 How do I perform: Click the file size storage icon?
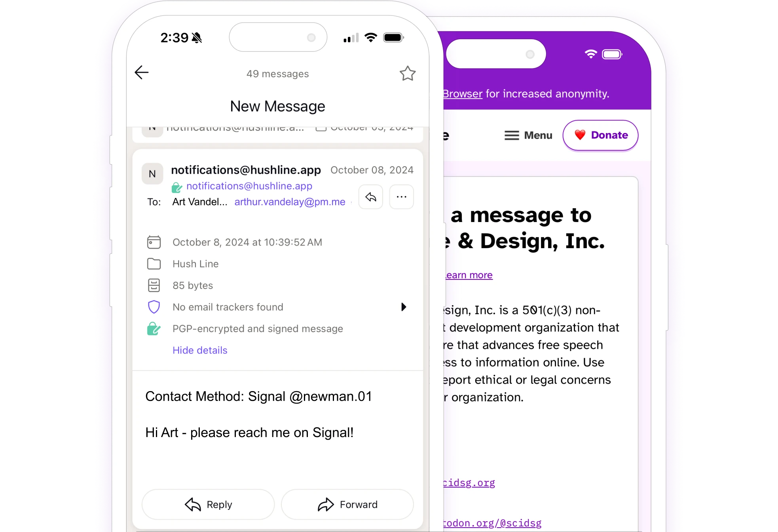pos(154,285)
